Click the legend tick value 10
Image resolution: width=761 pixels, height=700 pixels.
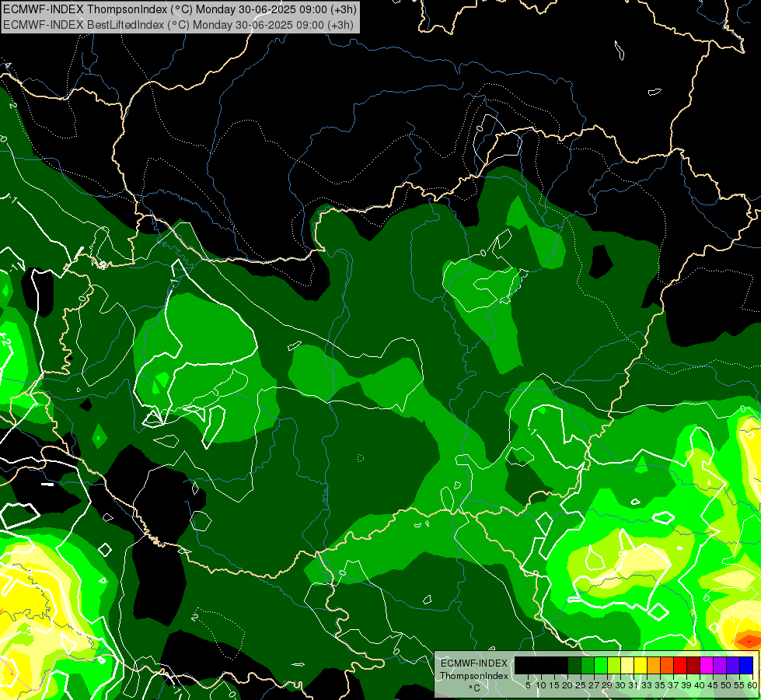pyautogui.click(x=541, y=685)
